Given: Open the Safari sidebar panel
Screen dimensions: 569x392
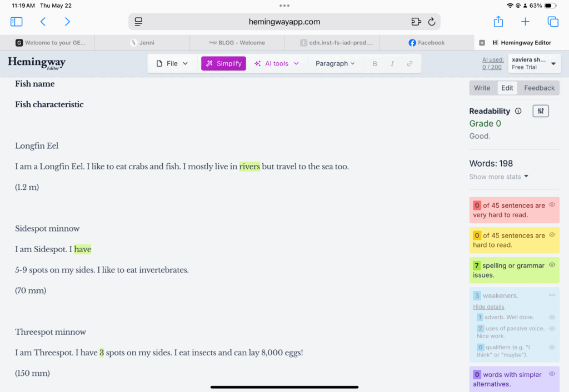Looking at the screenshot, I should pos(16,22).
